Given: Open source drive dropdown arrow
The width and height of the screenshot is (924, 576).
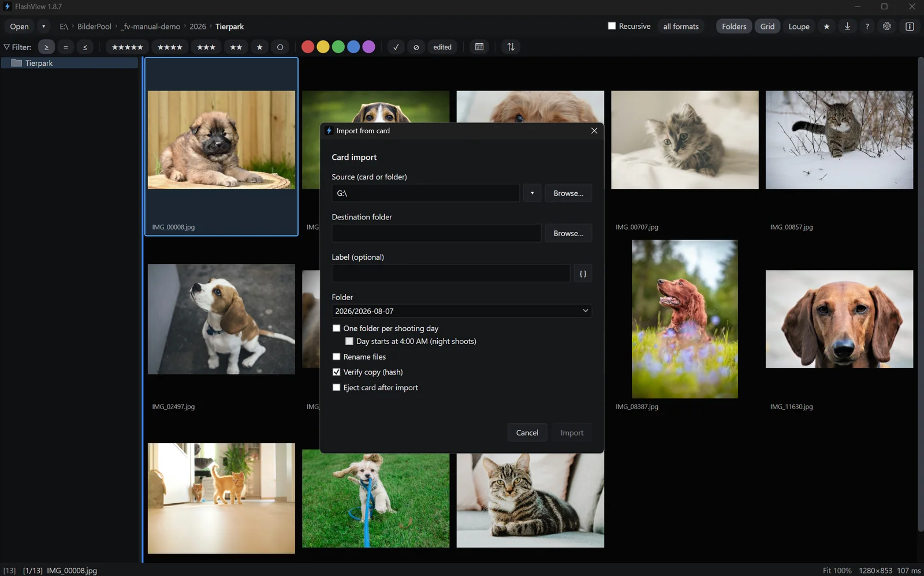Looking at the screenshot, I should (x=532, y=193).
